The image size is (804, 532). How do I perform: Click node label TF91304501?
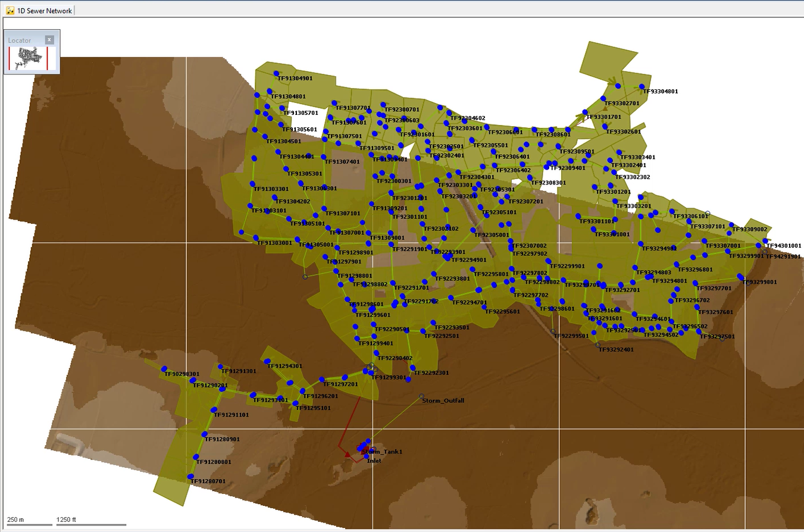[x=283, y=141]
